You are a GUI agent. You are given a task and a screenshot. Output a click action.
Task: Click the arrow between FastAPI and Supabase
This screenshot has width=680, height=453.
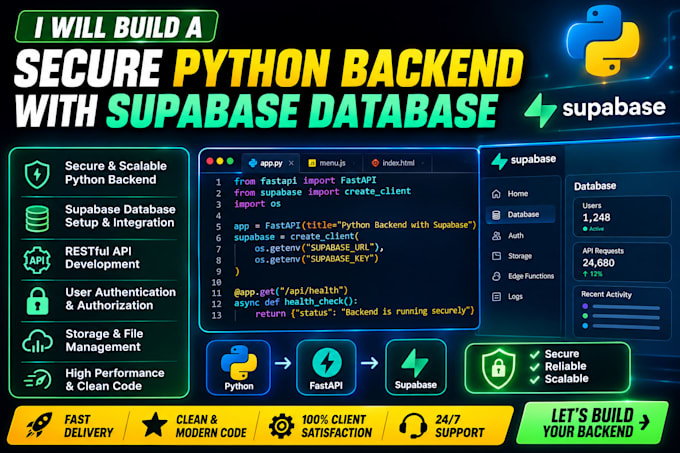coord(370,363)
